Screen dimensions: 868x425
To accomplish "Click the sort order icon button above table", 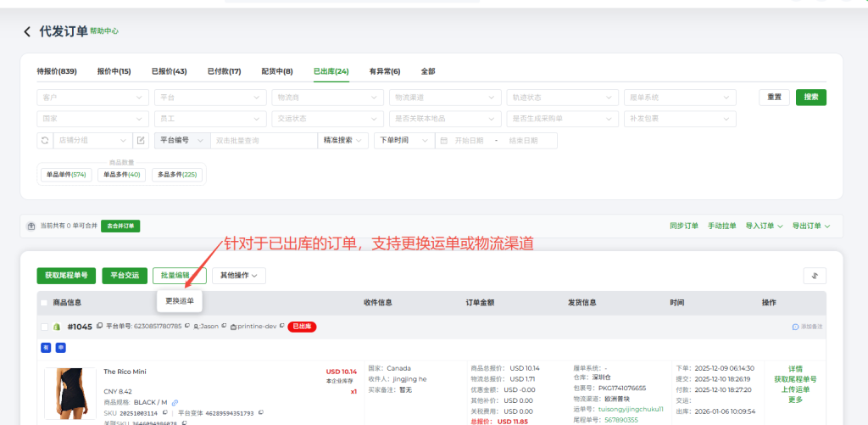I will 814,276.
